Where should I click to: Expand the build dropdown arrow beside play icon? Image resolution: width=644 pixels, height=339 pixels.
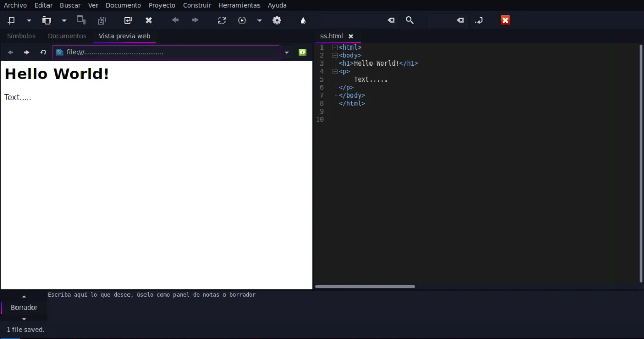[260, 21]
